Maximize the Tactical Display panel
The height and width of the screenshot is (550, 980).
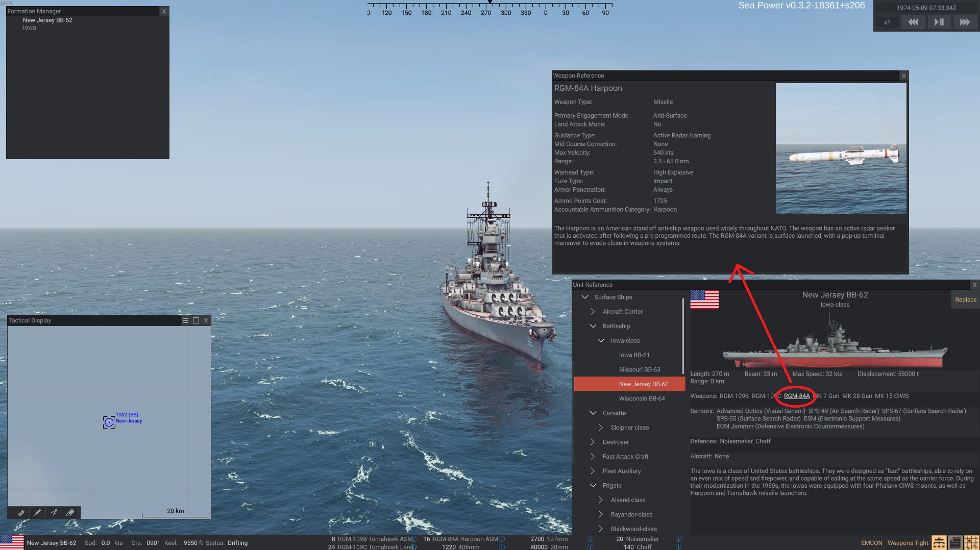click(196, 320)
